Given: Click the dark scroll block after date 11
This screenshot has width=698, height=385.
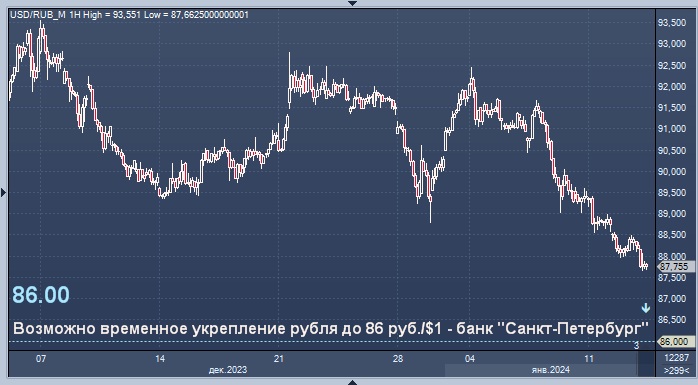Looking at the screenshot, I should click(646, 363).
